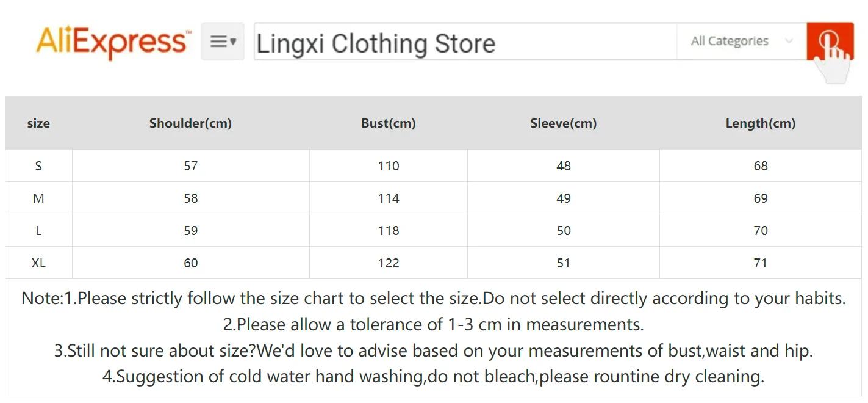Click the Bust(cm) column header
Image resolution: width=868 pixels, height=403 pixels.
[388, 123]
